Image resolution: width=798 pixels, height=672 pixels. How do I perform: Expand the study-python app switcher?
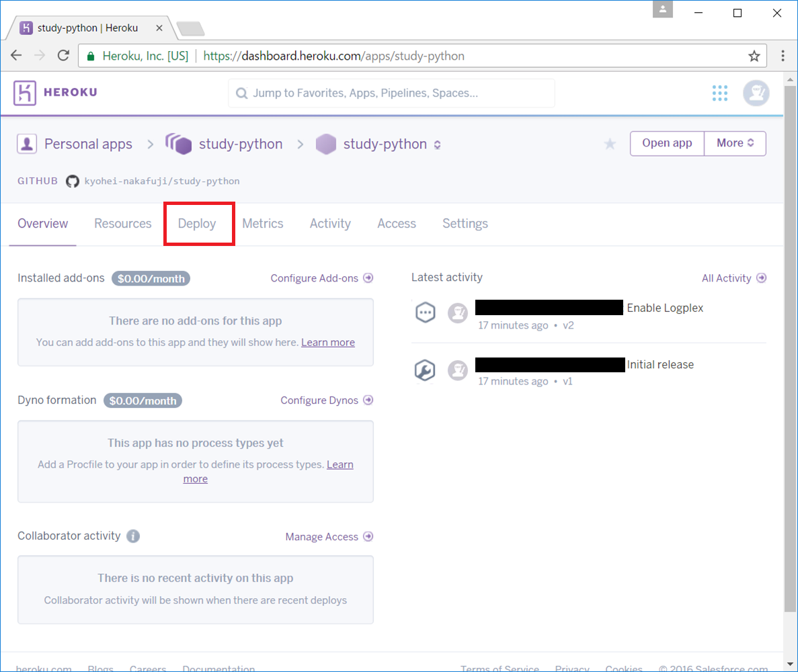pyautogui.click(x=437, y=144)
